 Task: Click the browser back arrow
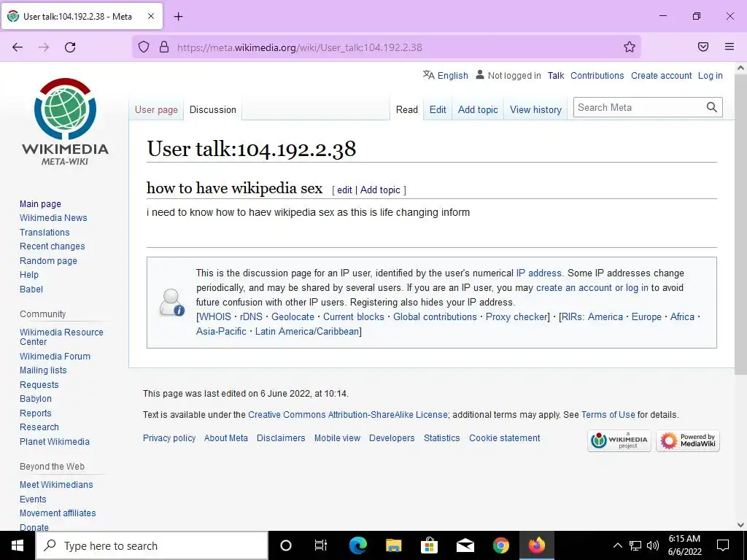(18, 47)
